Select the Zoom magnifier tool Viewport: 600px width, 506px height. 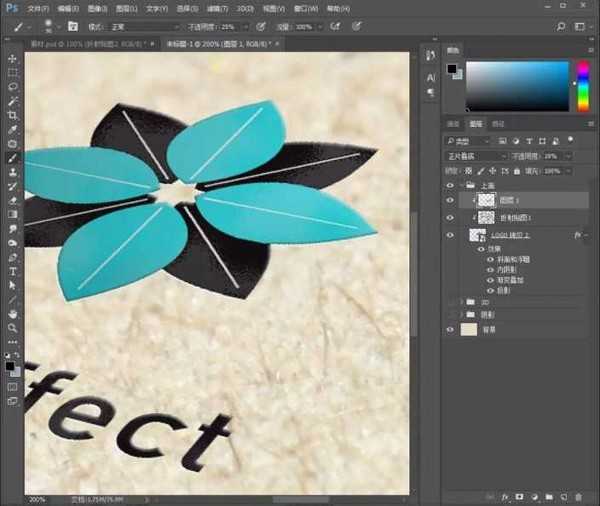pyautogui.click(x=13, y=327)
